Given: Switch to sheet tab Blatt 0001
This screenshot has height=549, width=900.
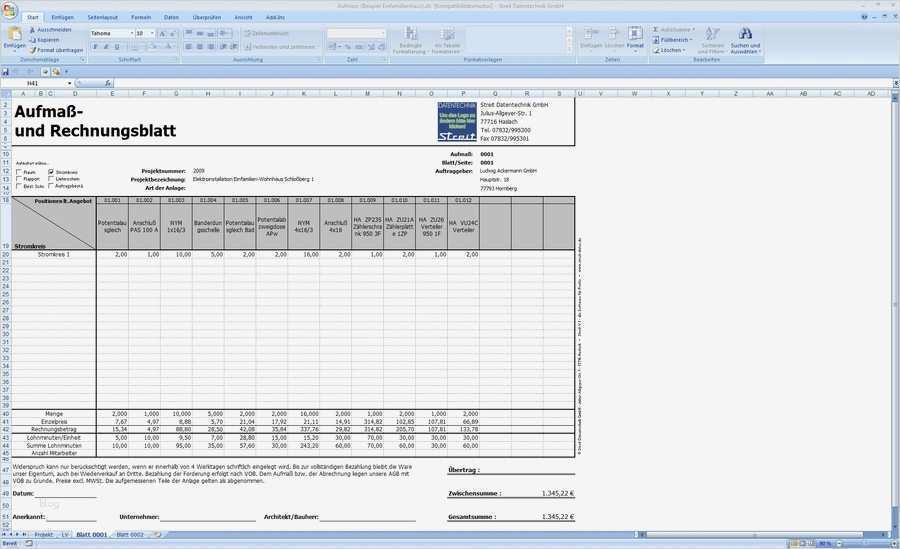Looking at the screenshot, I should click(92, 535).
